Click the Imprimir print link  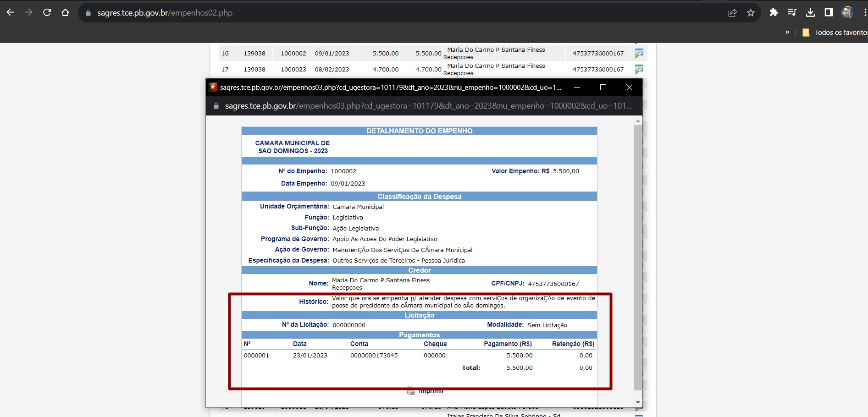click(430, 391)
